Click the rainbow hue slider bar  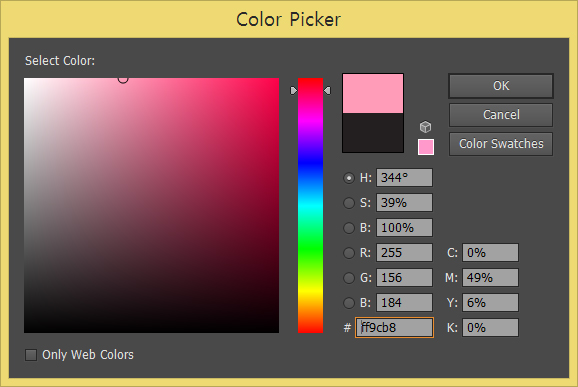[310, 205]
